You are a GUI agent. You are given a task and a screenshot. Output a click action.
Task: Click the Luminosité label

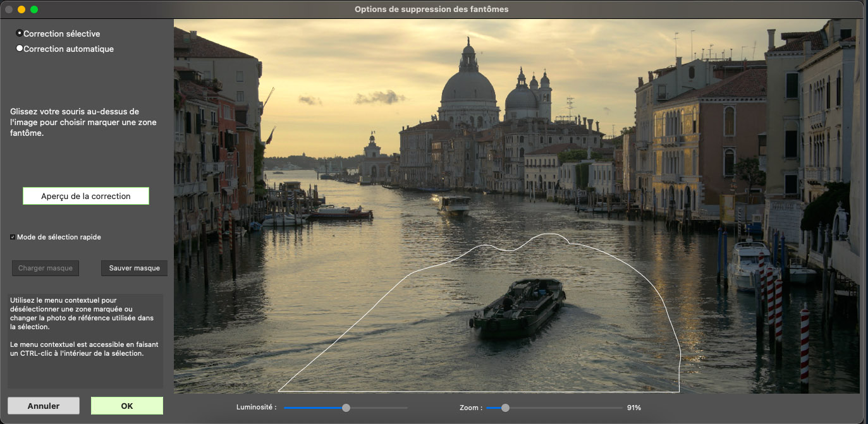coord(257,408)
